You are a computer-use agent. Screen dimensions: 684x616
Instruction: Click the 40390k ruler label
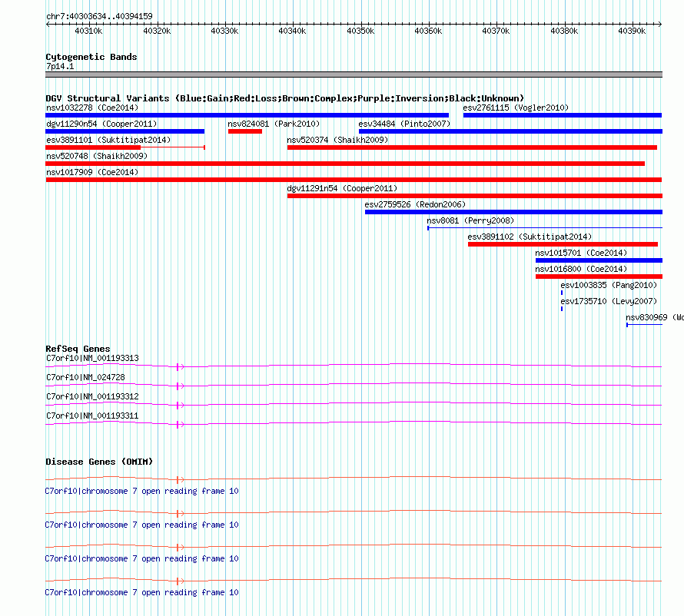[x=632, y=31]
